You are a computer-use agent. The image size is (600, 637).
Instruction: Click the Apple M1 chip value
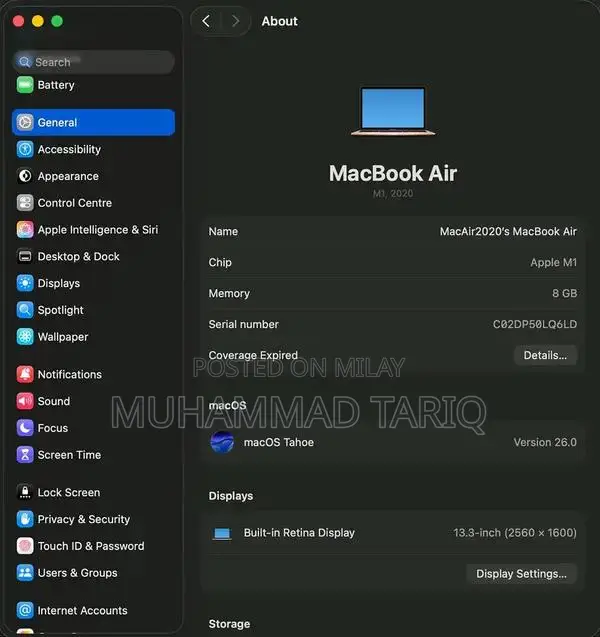(x=553, y=262)
